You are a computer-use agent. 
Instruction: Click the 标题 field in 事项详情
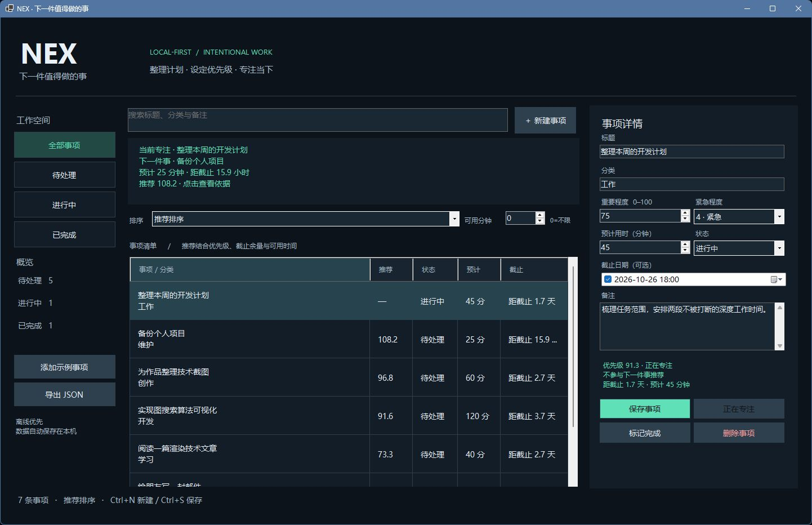coord(692,152)
